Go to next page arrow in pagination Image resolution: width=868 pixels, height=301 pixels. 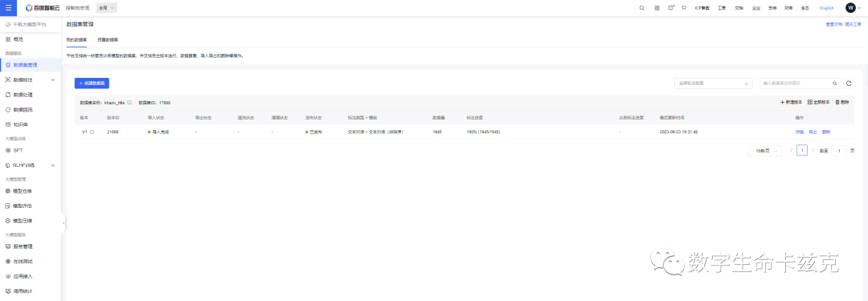tap(813, 151)
